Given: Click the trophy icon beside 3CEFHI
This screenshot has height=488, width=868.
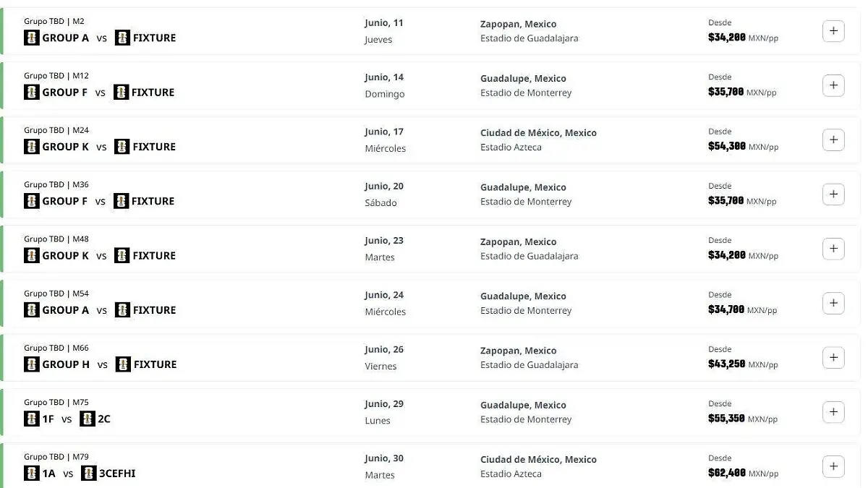Looking at the screenshot, I should pos(89,474).
